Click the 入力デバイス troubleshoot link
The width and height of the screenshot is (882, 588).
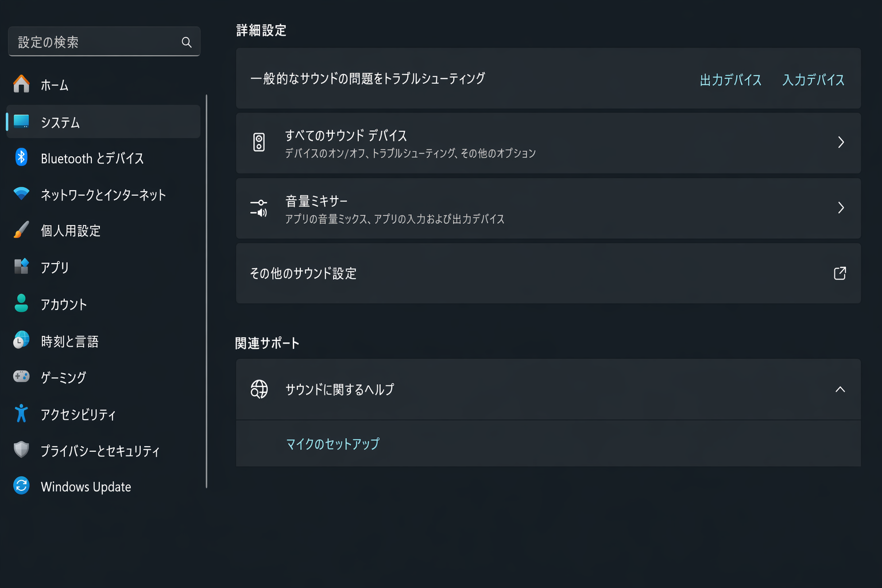tap(813, 80)
